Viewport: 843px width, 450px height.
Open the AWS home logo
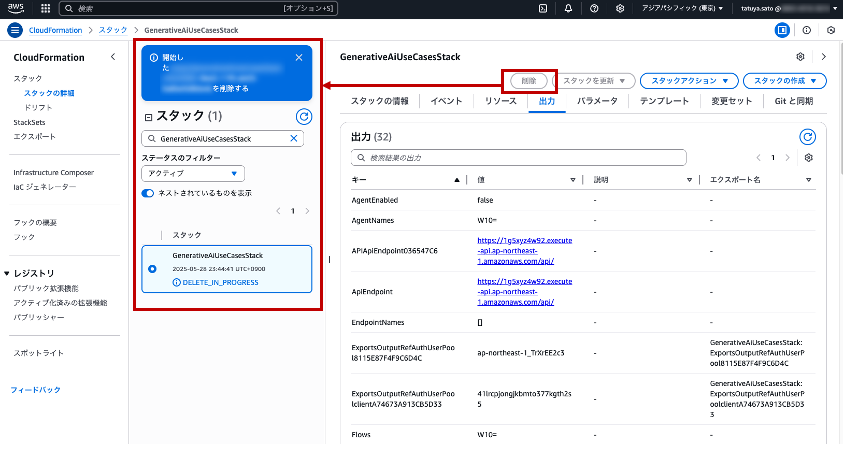pos(16,8)
